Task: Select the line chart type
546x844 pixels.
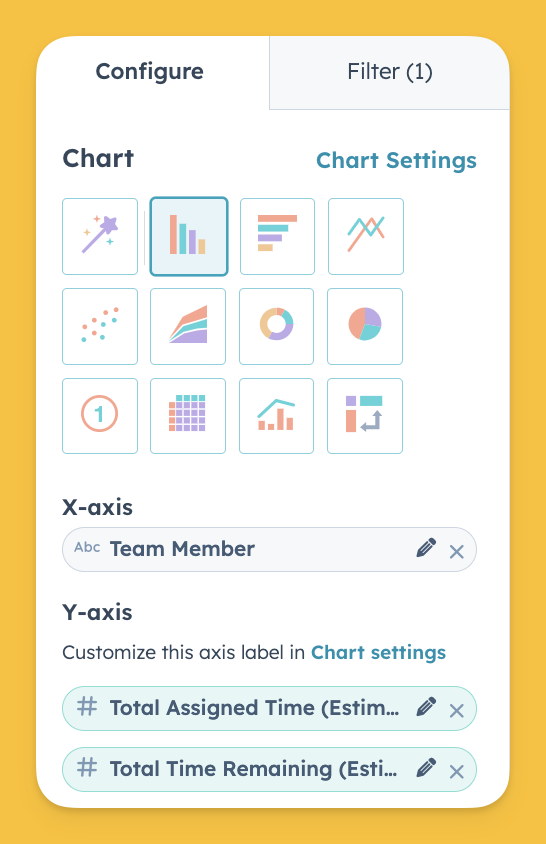Action: click(x=366, y=236)
